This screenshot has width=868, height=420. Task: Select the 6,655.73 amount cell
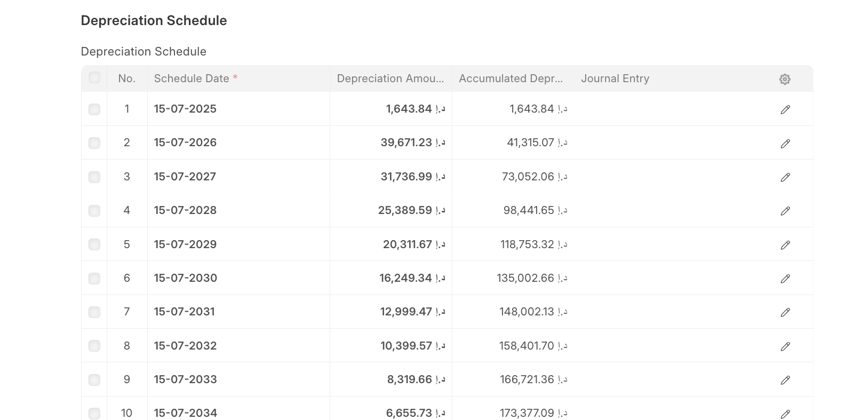(391, 408)
